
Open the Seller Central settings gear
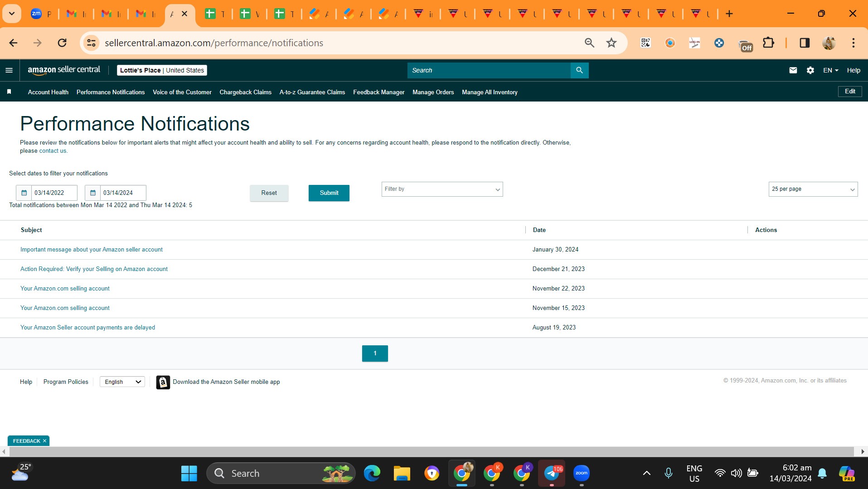pos(810,70)
